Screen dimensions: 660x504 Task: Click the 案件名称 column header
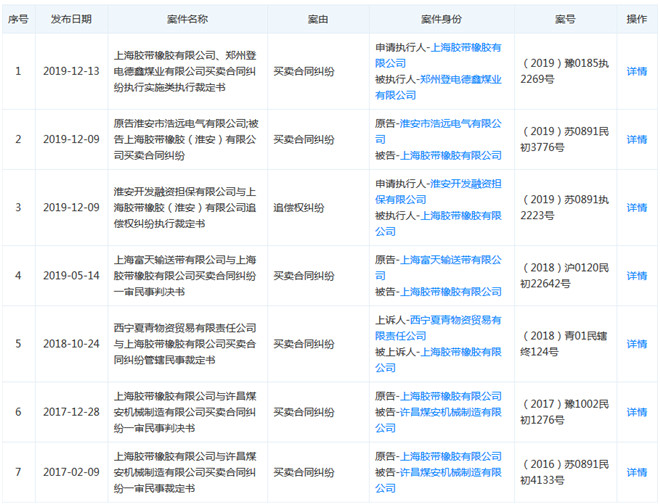click(x=187, y=19)
